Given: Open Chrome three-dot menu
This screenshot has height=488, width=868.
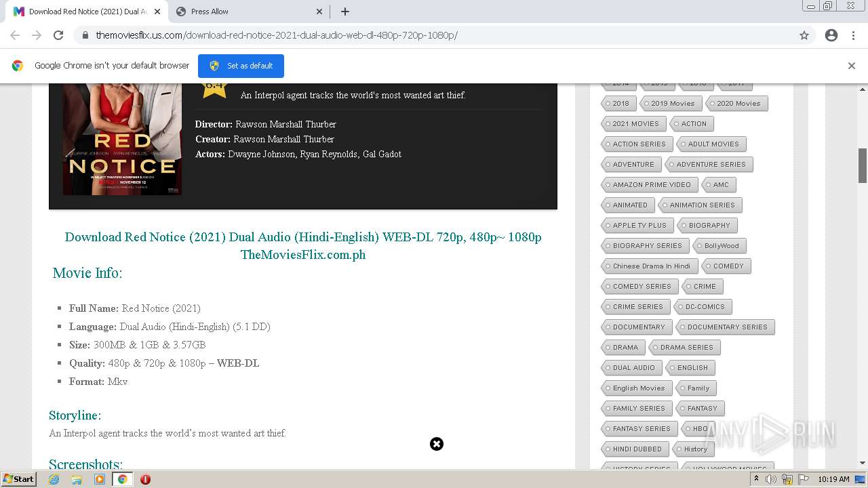Looking at the screenshot, I should coord(852,35).
